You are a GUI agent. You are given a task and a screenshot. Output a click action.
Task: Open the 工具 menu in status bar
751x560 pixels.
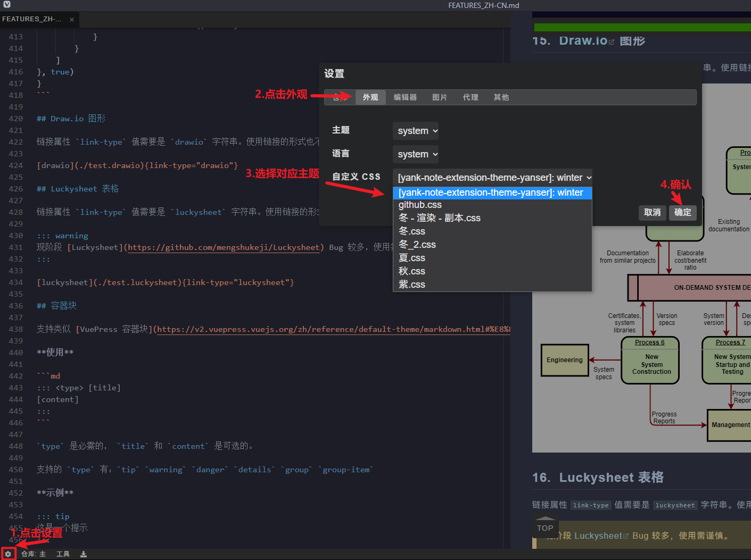(63, 554)
